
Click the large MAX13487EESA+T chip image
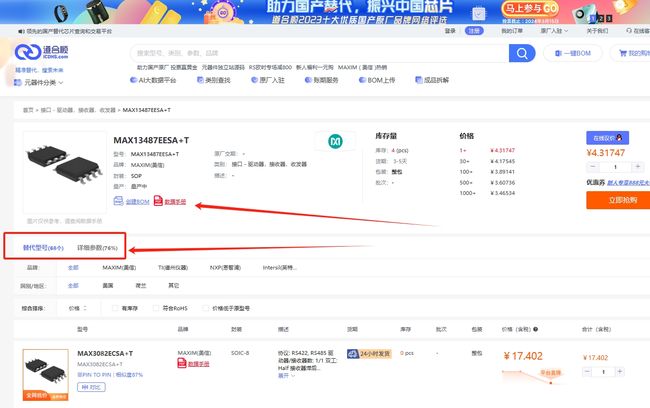[x=65, y=172]
